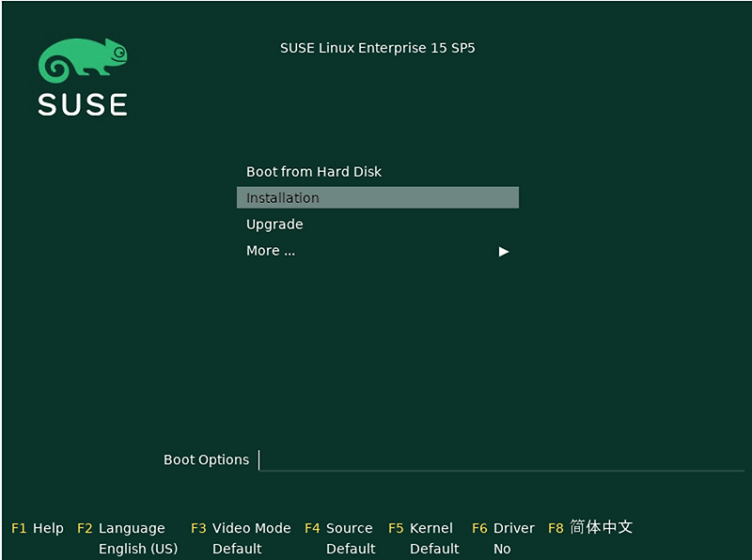
Task: Open the F2 Language selector
Action: tap(122, 528)
